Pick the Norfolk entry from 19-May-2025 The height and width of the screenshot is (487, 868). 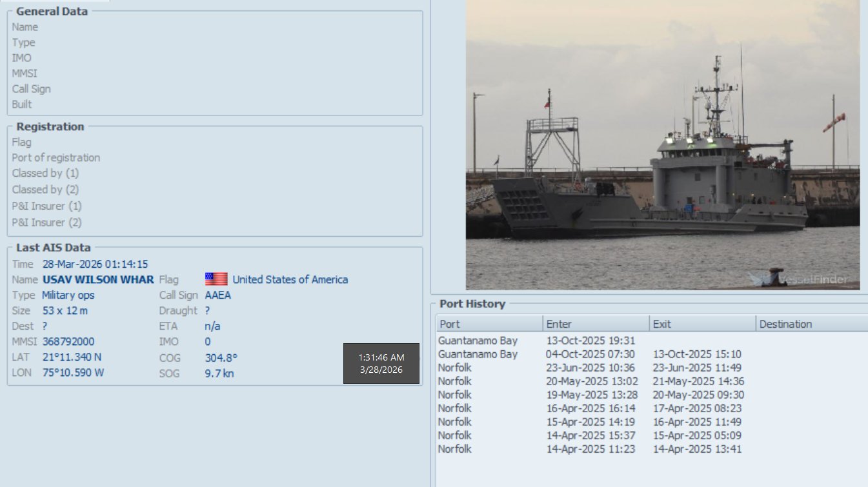(x=455, y=395)
